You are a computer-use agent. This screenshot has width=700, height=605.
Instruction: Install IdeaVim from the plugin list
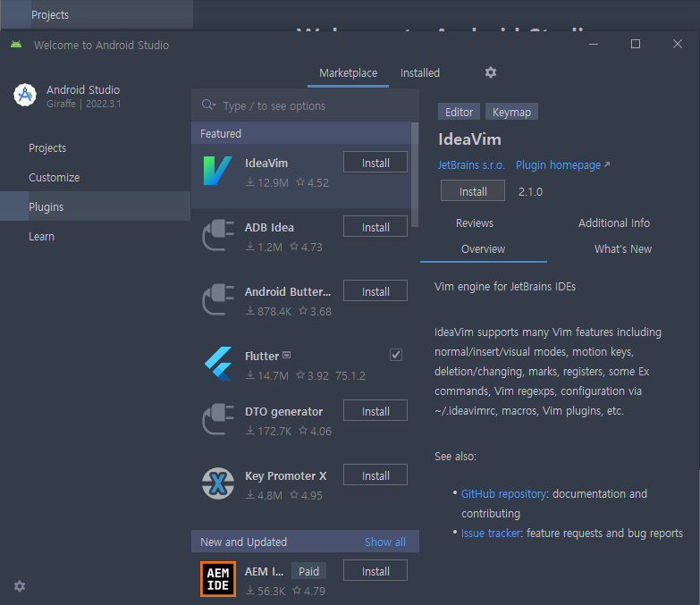point(375,163)
